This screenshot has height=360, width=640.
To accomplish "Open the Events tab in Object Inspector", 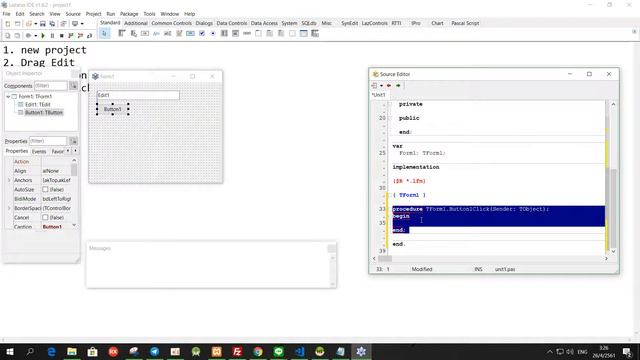I will point(39,151).
